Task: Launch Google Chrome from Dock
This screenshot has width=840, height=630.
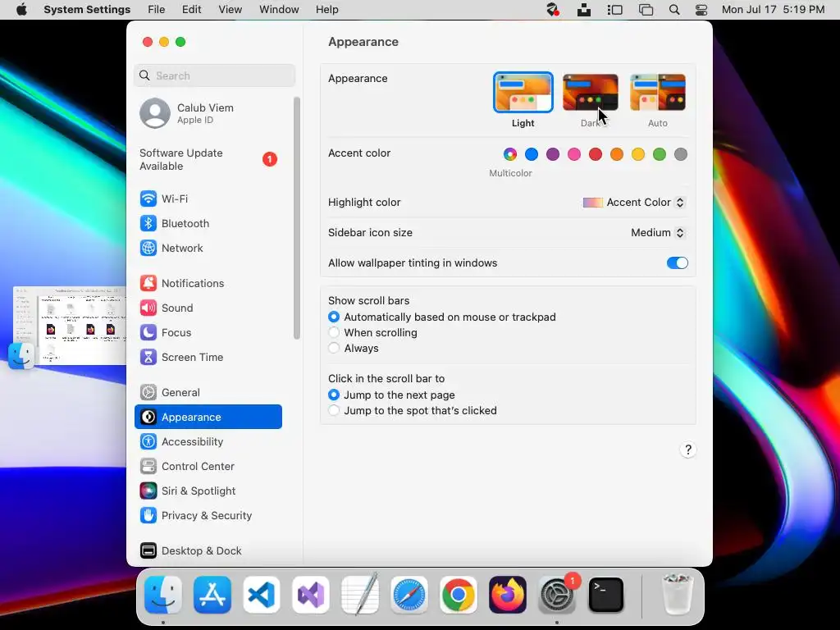Action: pos(458,595)
